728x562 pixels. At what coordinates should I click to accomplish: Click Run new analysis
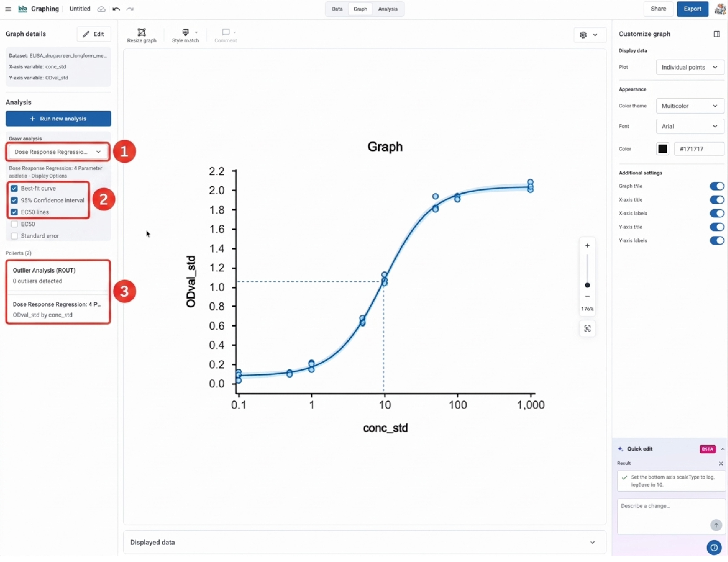pos(58,119)
